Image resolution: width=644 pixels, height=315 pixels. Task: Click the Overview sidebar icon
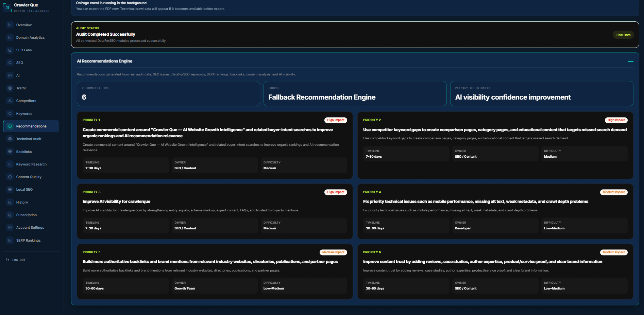click(x=10, y=25)
